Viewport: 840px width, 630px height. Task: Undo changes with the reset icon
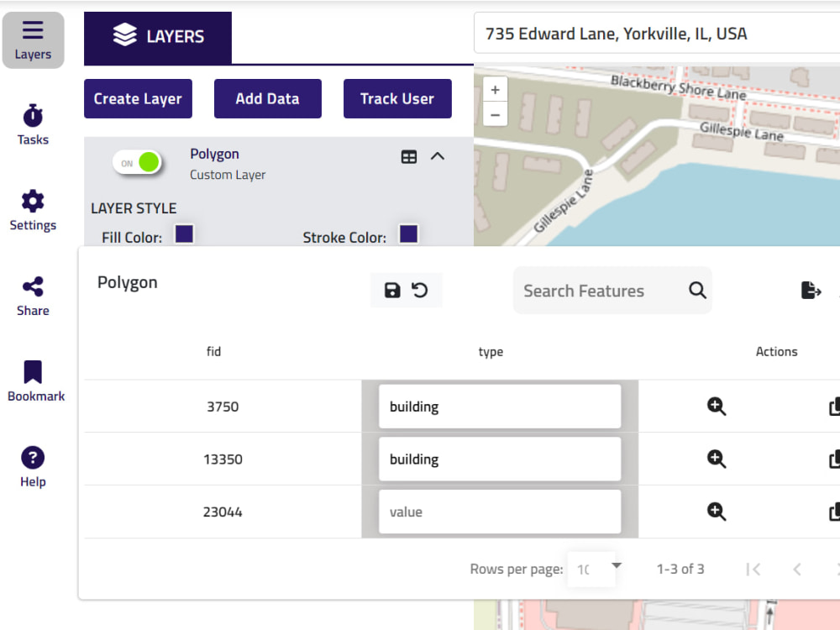(x=420, y=291)
